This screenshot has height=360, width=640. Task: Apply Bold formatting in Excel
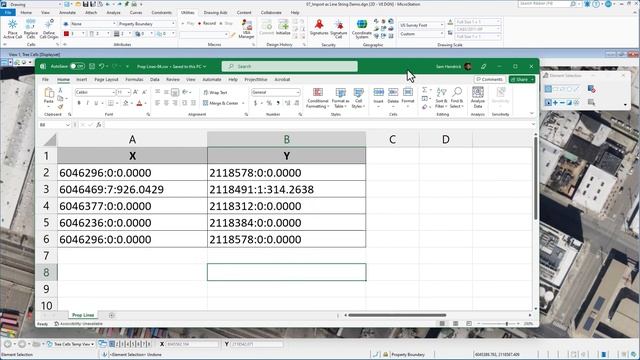[79, 103]
